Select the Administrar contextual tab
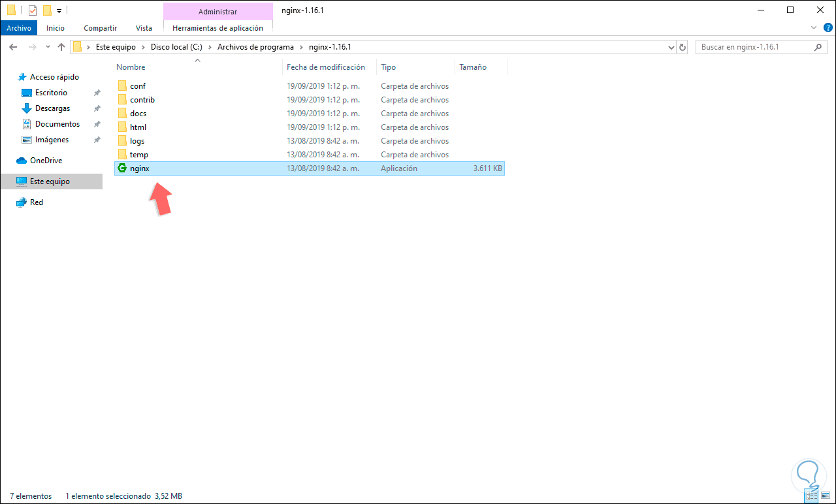The width and height of the screenshot is (836, 504). [x=217, y=12]
